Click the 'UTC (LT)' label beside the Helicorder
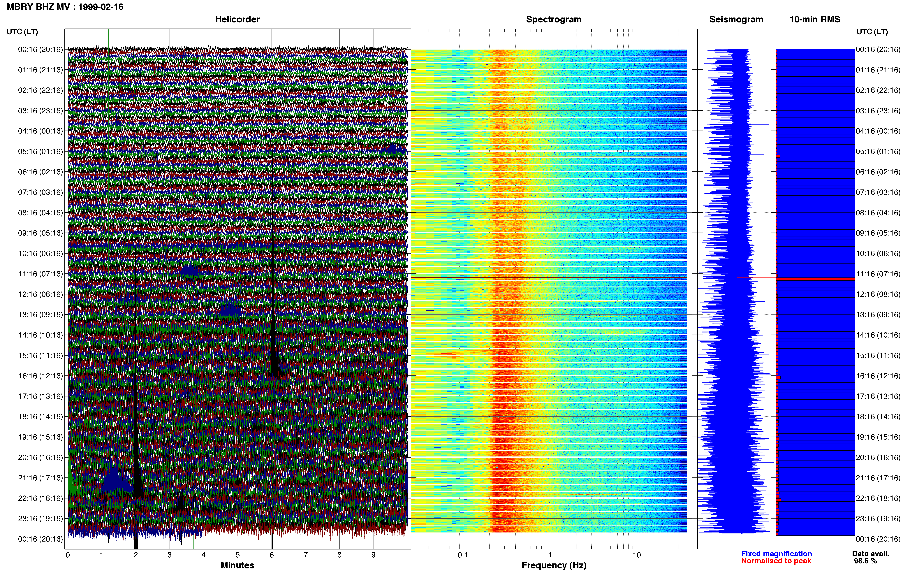924x578 pixels. 22,32
